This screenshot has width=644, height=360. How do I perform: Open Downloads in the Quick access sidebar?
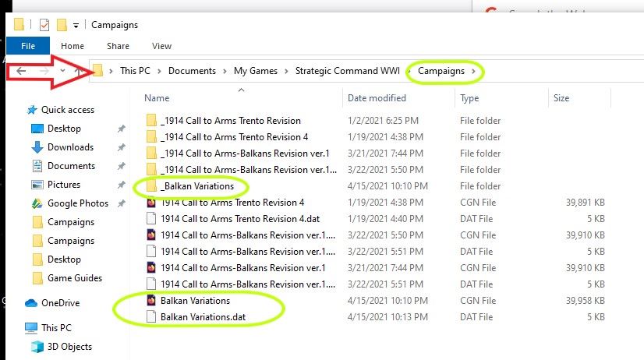[70, 147]
